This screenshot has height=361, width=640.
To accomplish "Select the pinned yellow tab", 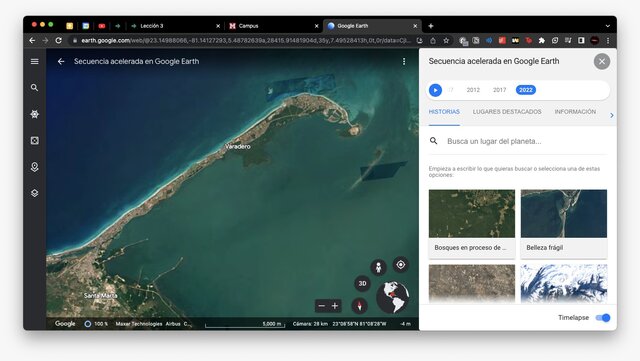I will coord(70,26).
